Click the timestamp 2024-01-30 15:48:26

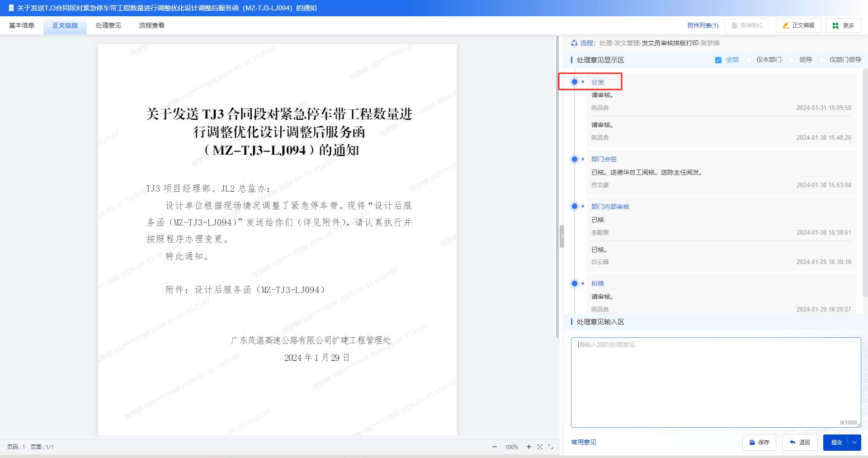pyautogui.click(x=824, y=137)
